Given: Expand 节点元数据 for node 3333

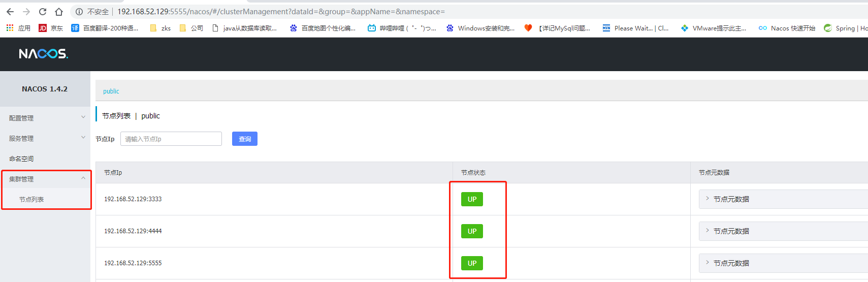Looking at the screenshot, I should pos(783,199).
